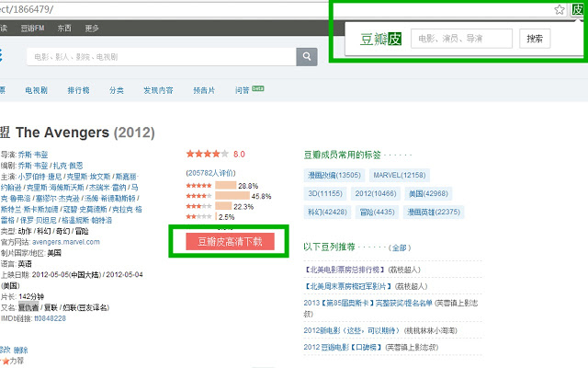Screen dimensions: 588x368
Task: Open actor link 杰瑞米·雷纳
Action: (107, 188)
